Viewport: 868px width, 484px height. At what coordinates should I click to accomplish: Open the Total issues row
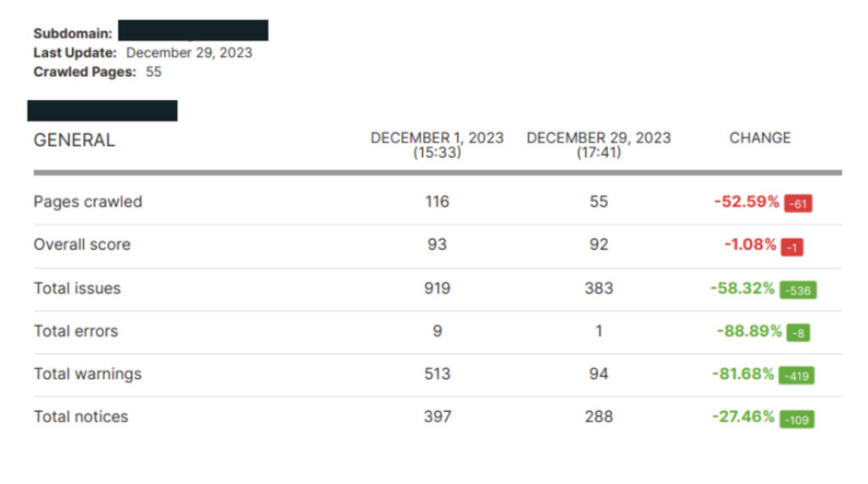pos(77,288)
